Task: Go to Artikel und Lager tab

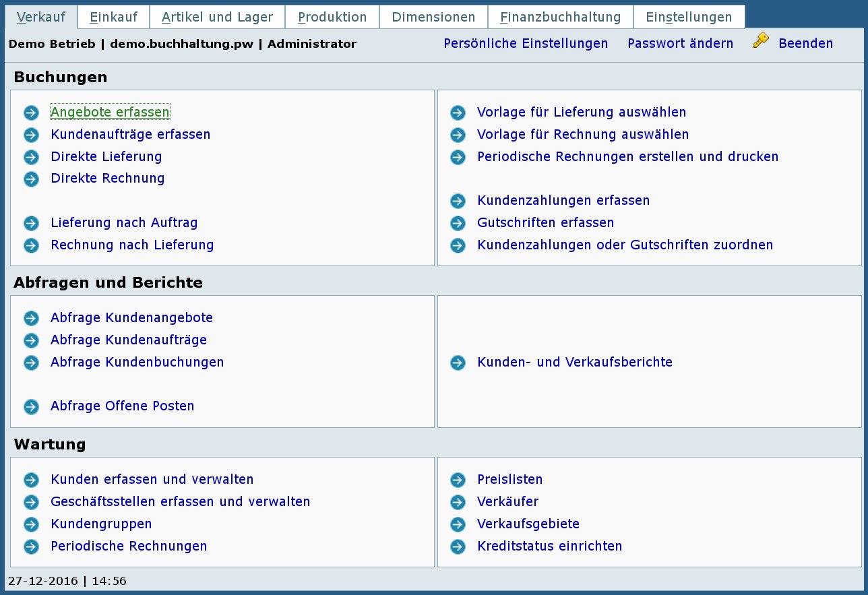Action: coord(217,18)
